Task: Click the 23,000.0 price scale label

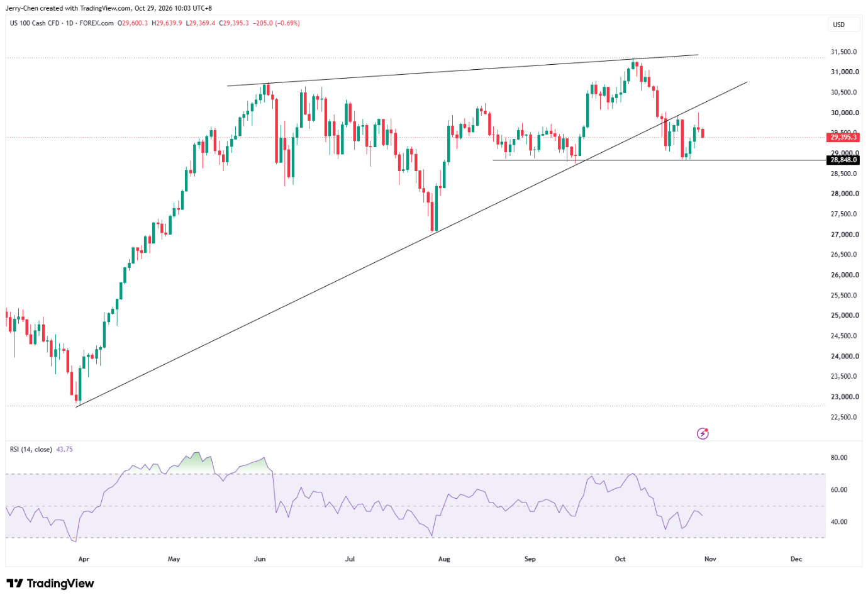Action: 844,396
